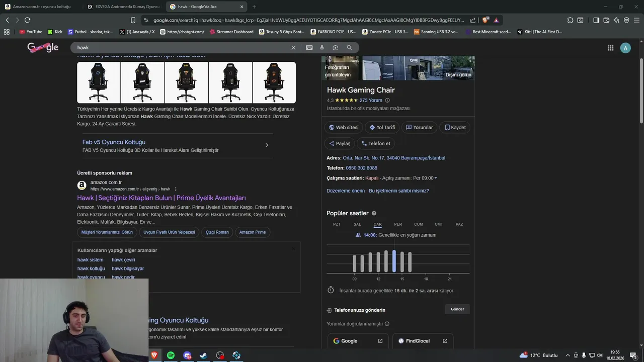Open the Kick bookmark
Screen dimensions: 644x362
55,32
